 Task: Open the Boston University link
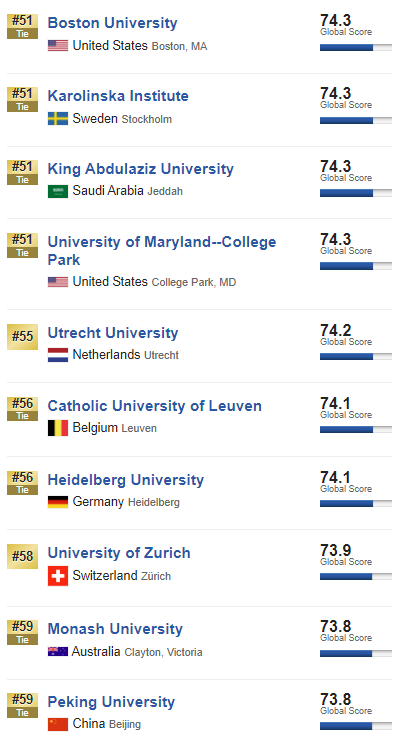click(112, 23)
